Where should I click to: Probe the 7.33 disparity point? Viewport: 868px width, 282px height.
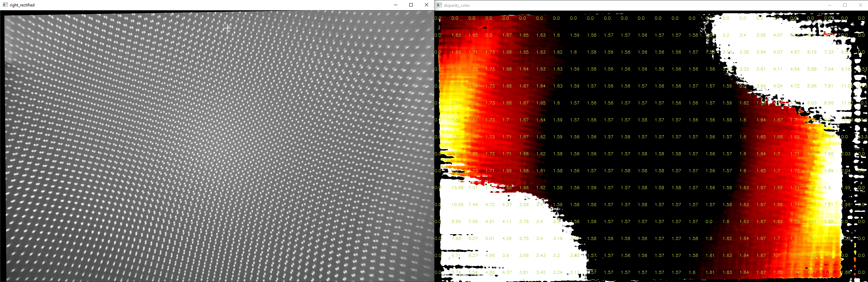pos(829,52)
